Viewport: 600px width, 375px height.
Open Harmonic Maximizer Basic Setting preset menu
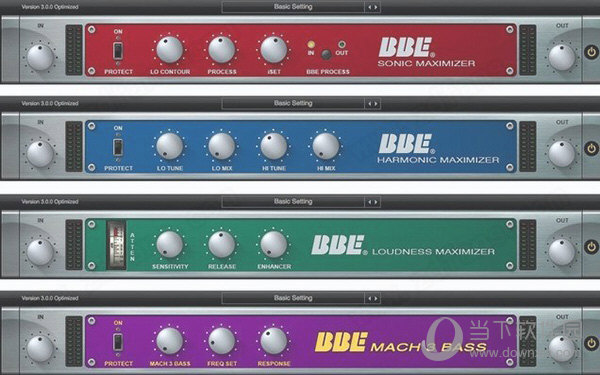coord(293,103)
